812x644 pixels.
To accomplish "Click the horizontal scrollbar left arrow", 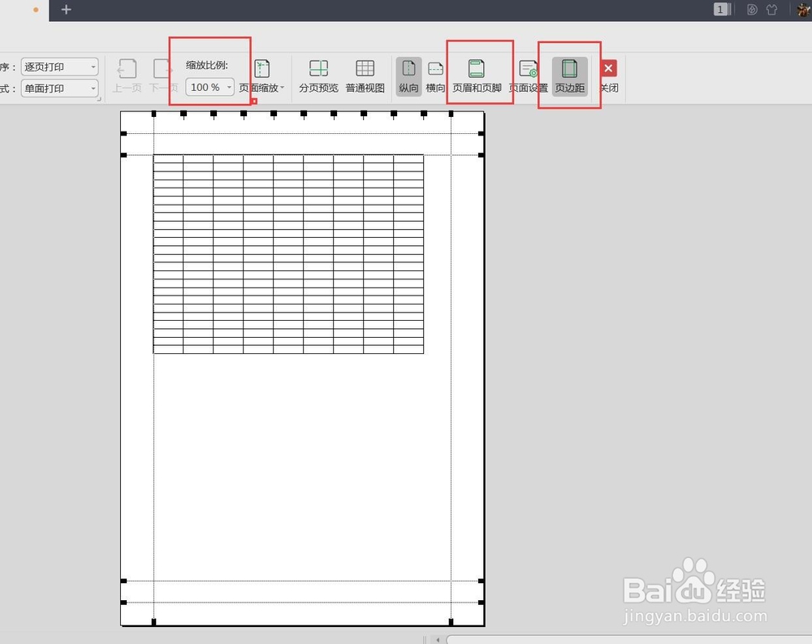I will click(x=438, y=640).
